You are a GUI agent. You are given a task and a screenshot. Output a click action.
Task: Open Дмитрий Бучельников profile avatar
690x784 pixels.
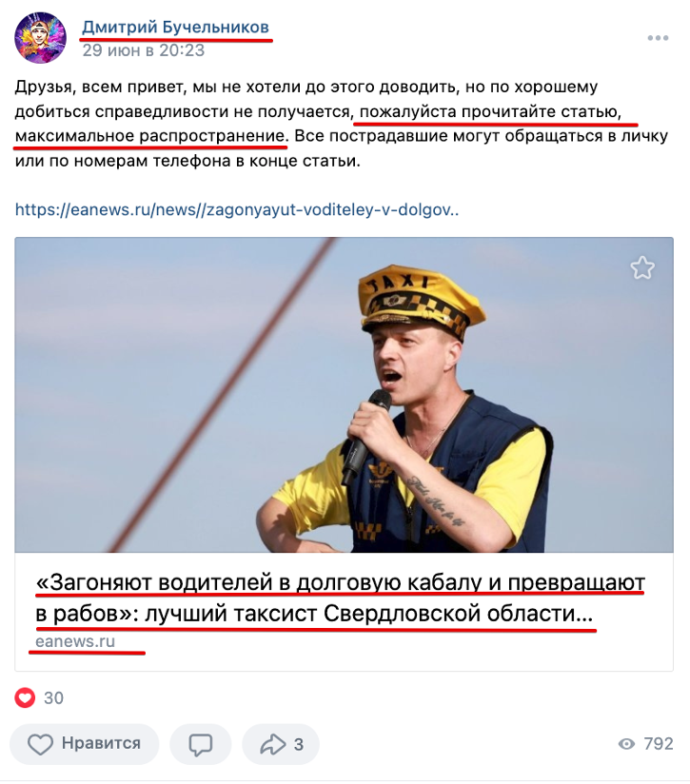click(40, 38)
